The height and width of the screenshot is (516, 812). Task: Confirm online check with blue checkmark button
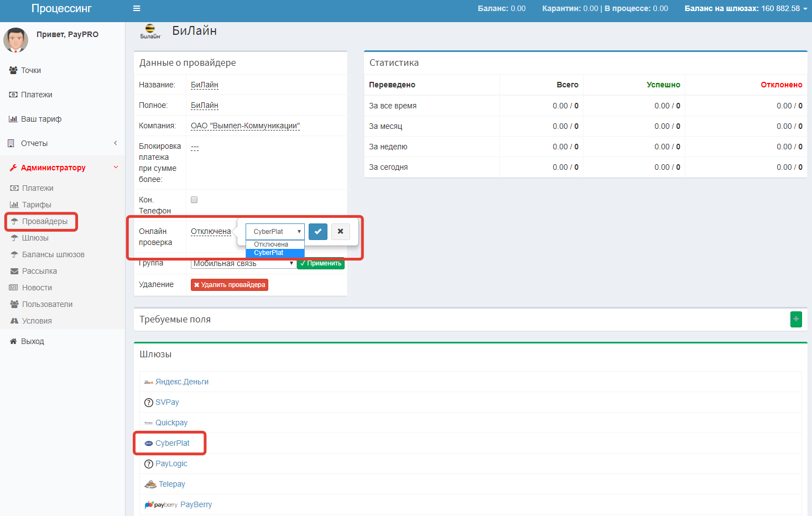click(318, 232)
